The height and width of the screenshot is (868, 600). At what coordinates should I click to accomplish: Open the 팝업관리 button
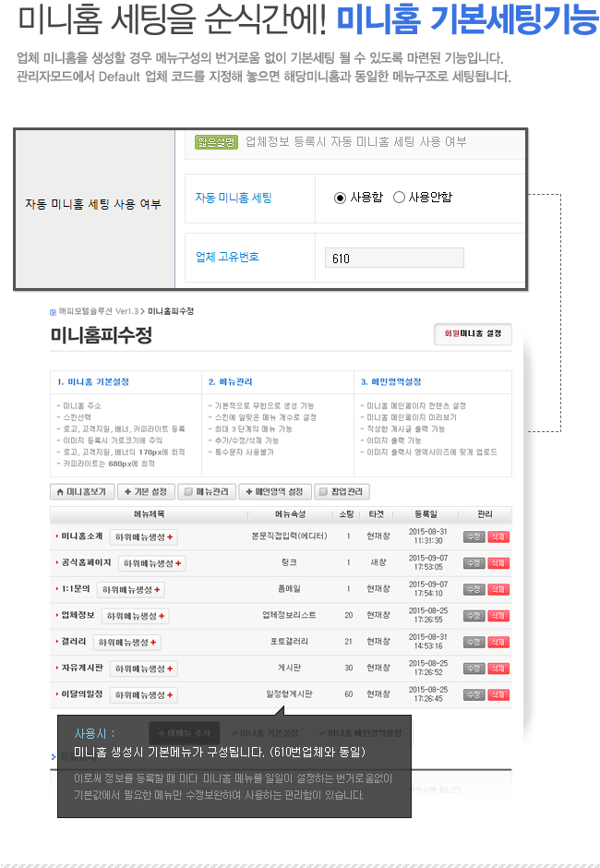click(342, 491)
